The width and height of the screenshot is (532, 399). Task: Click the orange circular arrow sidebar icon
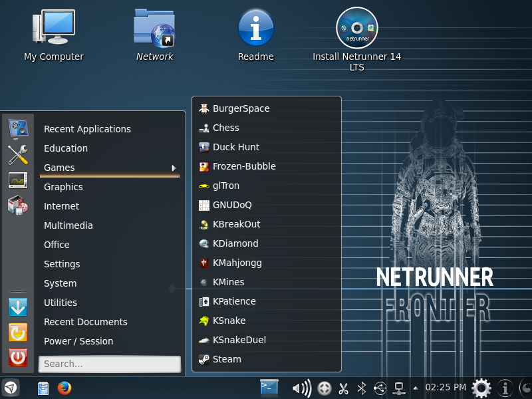click(18, 332)
